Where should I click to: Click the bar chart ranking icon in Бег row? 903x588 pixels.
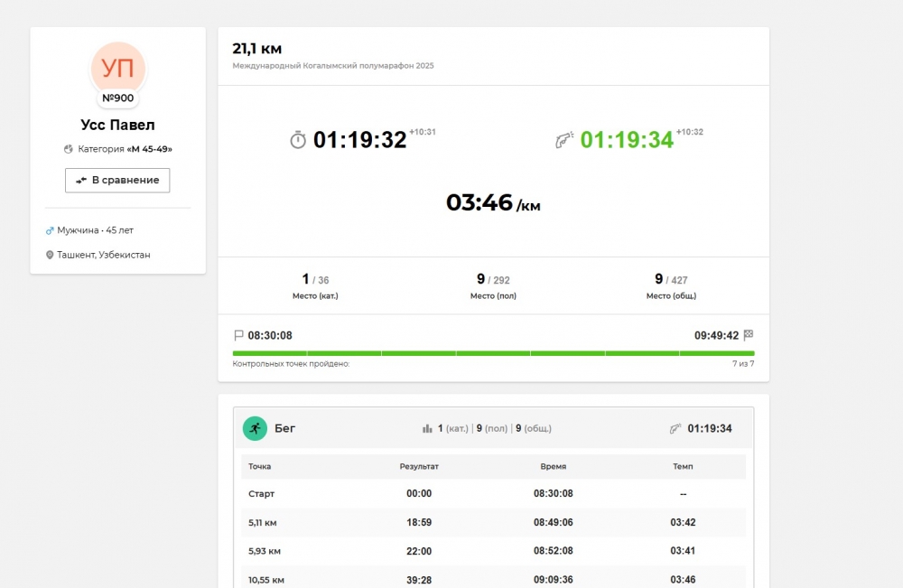pos(427,428)
